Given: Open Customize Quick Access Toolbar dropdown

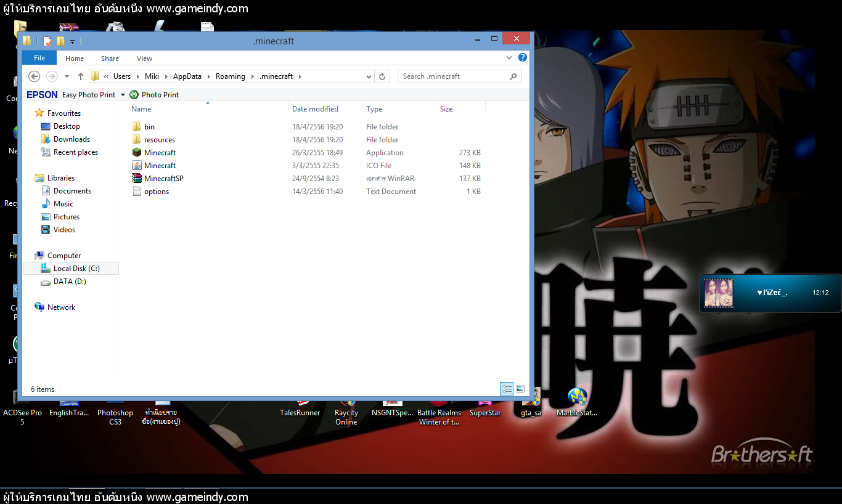Looking at the screenshot, I should [x=72, y=41].
